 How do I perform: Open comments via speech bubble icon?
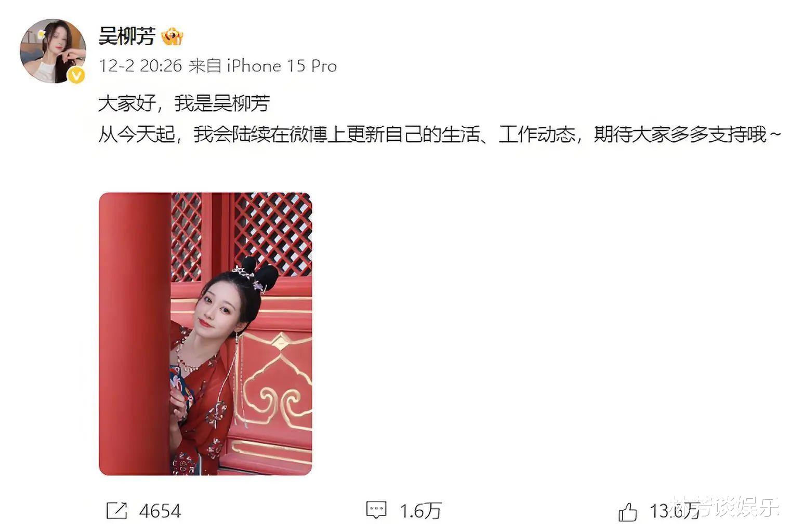(x=376, y=510)
